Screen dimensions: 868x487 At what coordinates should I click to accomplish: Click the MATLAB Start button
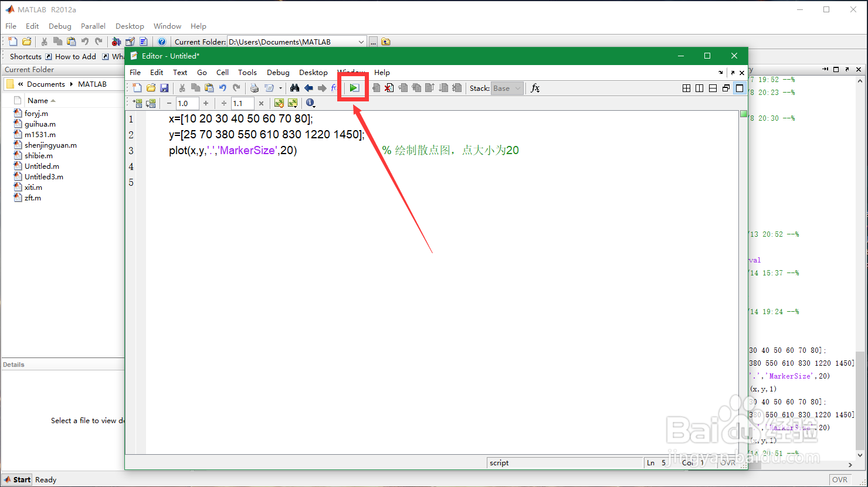pos(17,479)
